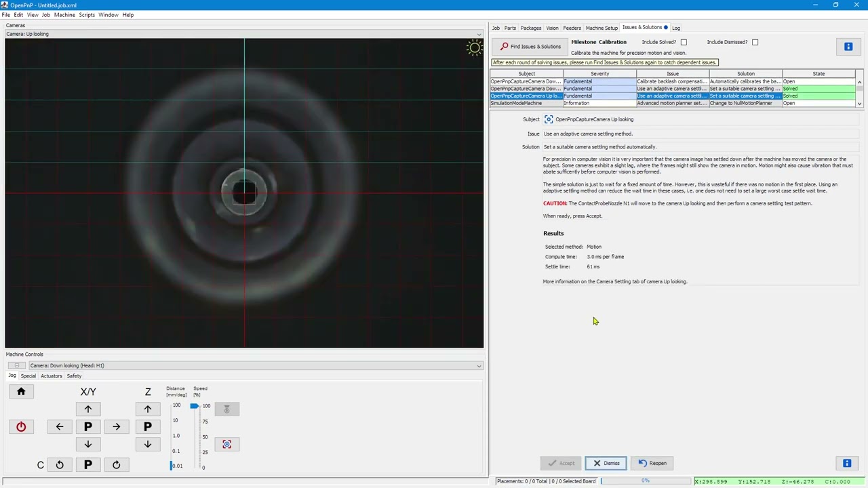Screen dimensions: 868x488
Task: Open the info button at bottom right
Action: (847, 464)
